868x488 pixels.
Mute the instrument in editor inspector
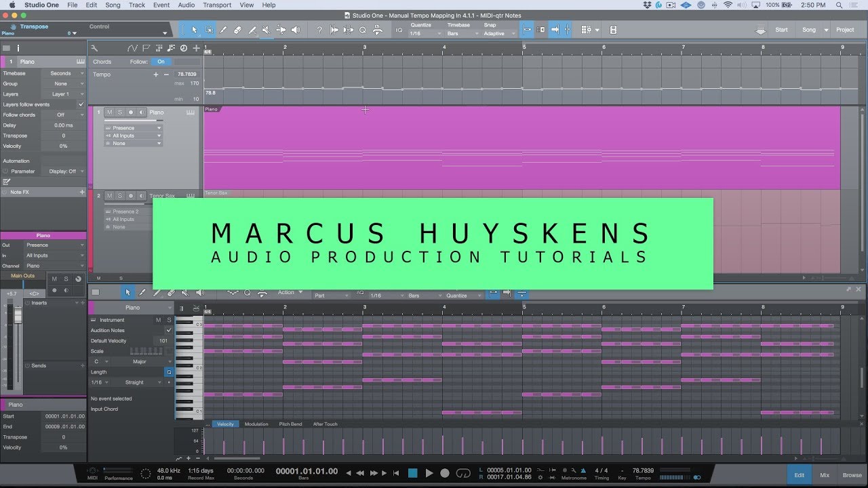coord(159,320)
